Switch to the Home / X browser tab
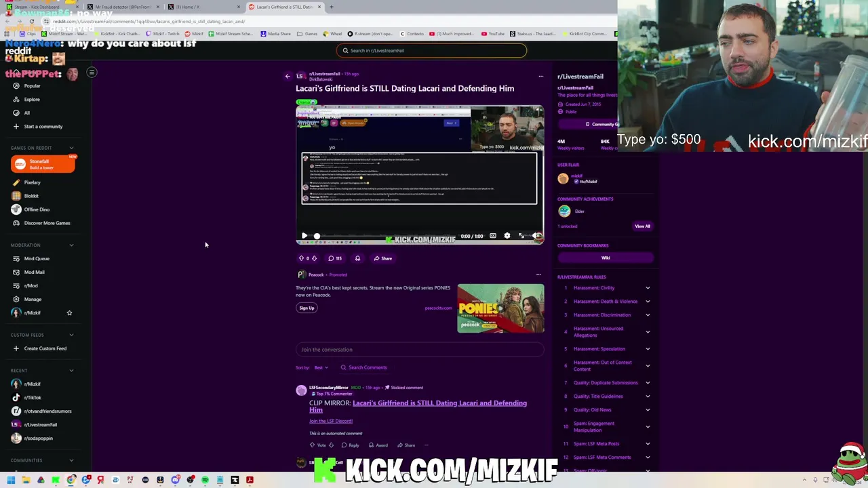 click(x=203, y=7)
